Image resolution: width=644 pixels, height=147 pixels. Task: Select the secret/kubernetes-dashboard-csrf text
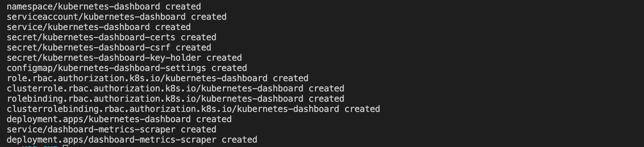[88, 48]
